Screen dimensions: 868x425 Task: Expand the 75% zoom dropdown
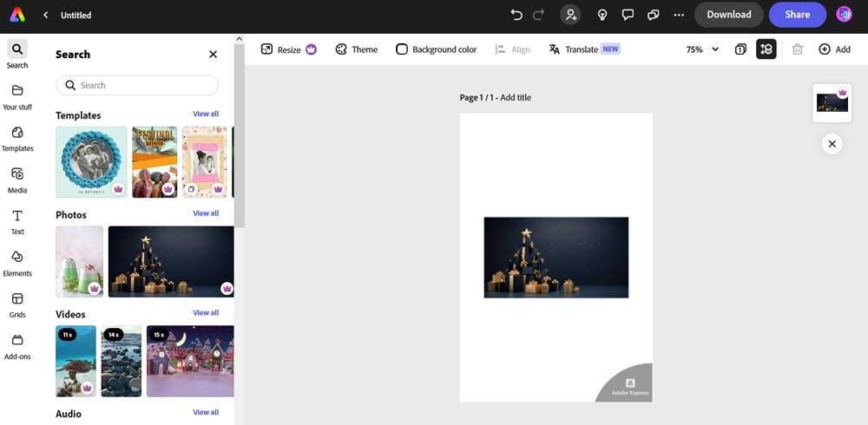click(x=702, y=49)
